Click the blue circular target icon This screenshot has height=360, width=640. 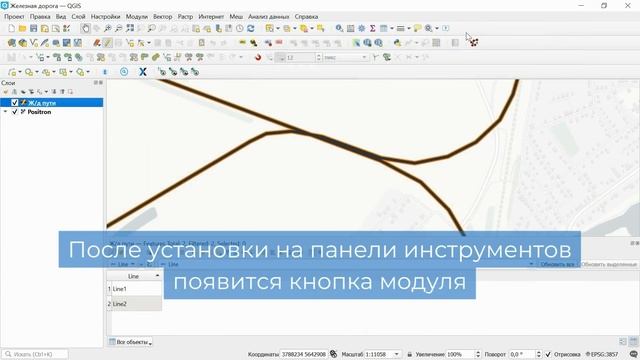(x=124, y=72)
